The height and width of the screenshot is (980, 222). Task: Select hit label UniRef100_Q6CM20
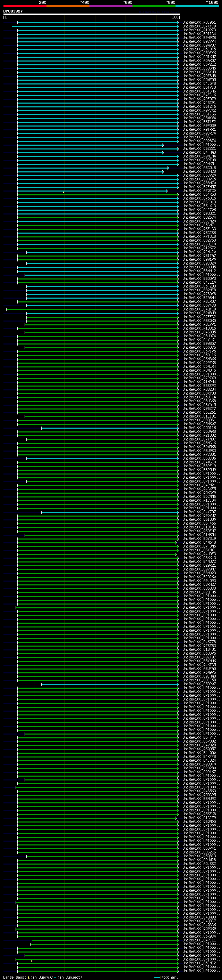pyautogui.click(x=199, y=221)
